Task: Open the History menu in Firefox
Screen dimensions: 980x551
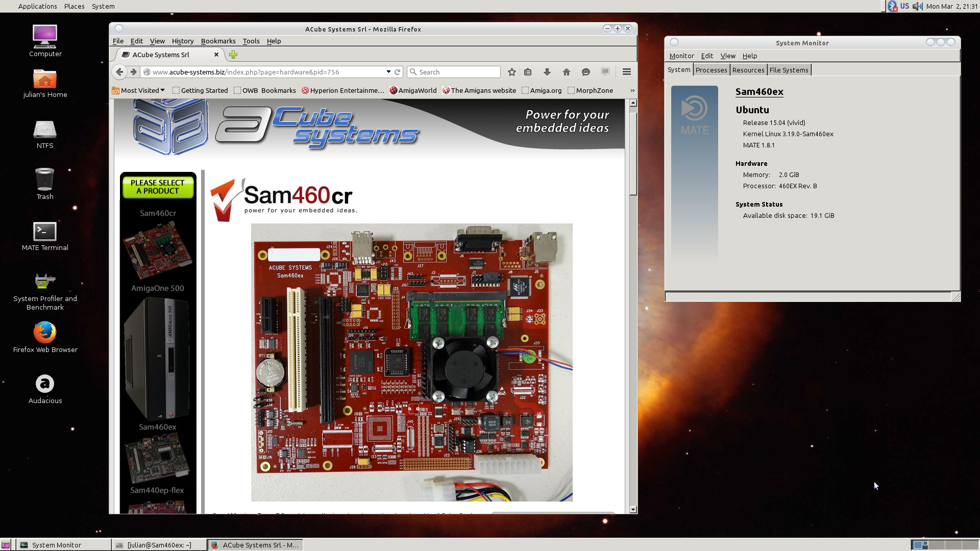Action: coord(182,41)
